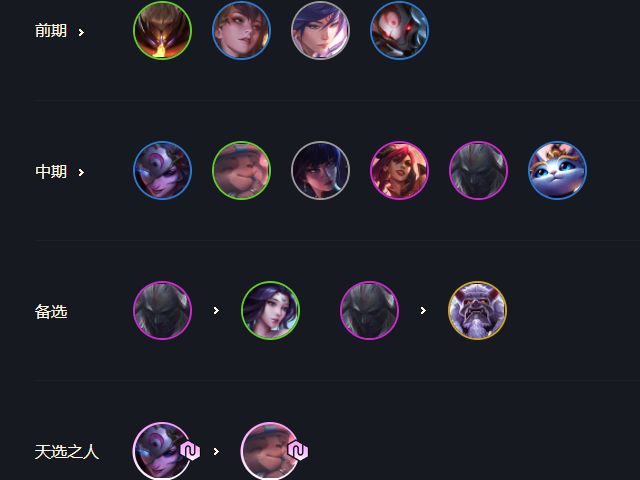Viewport: 640px width, 480px height.
Task: Open the 前期 label
Action: tap(51, 31)
